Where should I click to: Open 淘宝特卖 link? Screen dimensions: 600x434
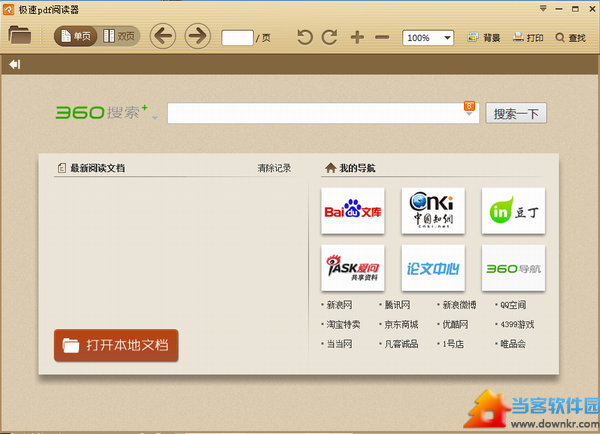point(343,325)
